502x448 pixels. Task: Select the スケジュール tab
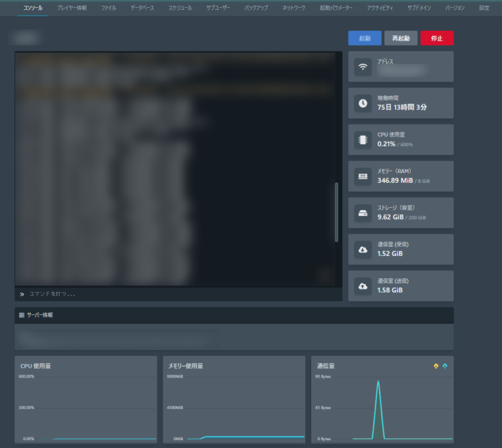180,8
